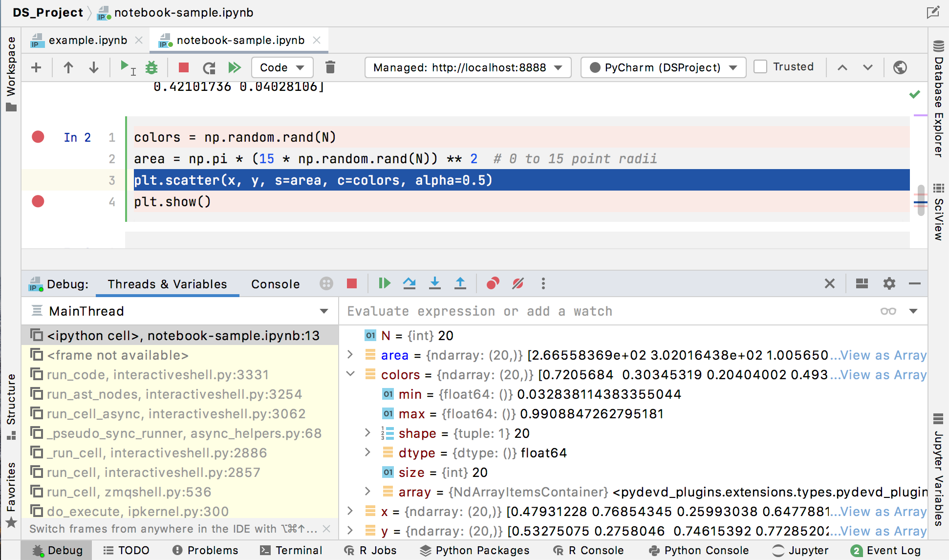Click the breakpoint on line 4

tap(39, 201)
